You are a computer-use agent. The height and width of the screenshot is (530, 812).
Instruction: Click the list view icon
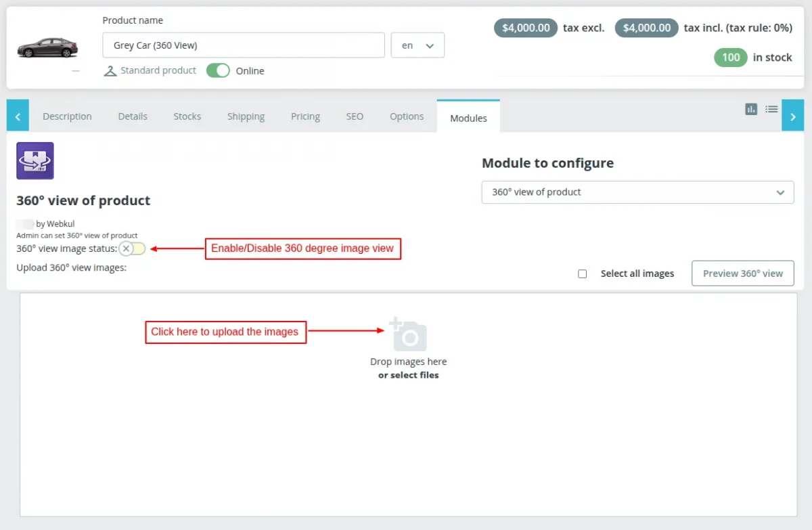771,109
